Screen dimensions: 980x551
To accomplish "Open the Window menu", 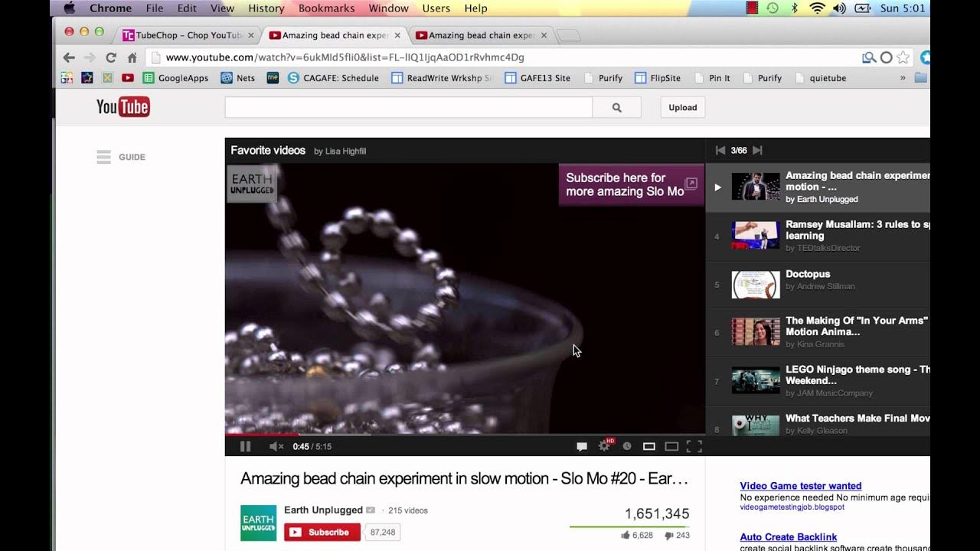I will pyautogui.click(x=388, y=8).
